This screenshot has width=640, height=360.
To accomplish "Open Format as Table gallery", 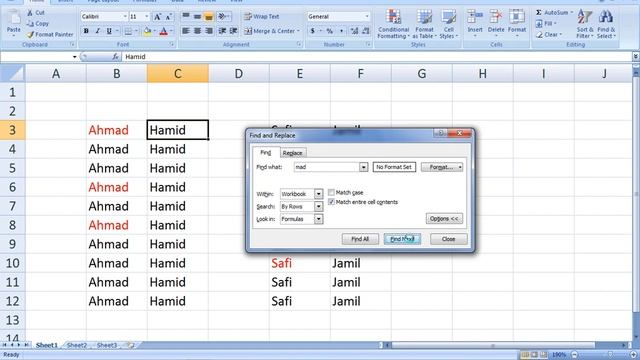I will click(x=424, y=24).
